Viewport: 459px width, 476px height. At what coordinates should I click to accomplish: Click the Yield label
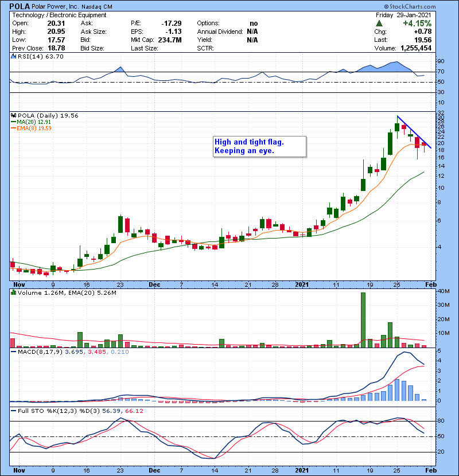point(204,40)
